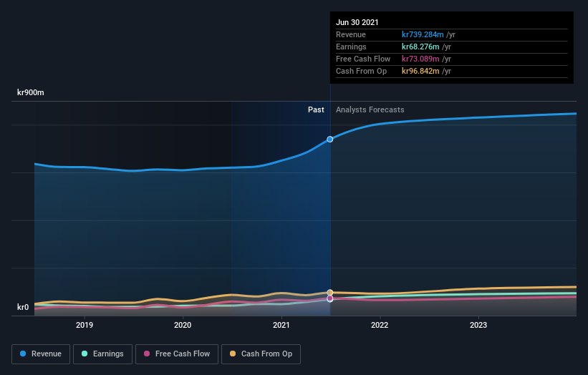Click the kr739.284m revenue value

point(423,34)
